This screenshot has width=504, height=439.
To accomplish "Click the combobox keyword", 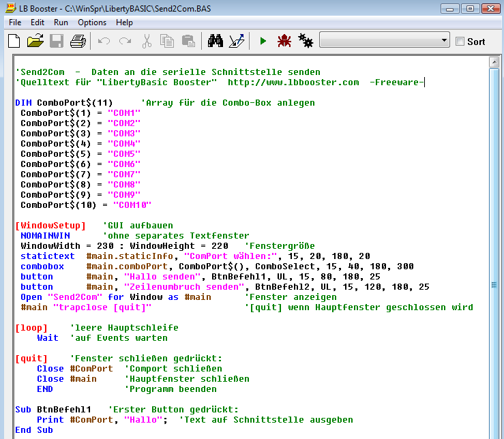I will (x=42, y=267).
